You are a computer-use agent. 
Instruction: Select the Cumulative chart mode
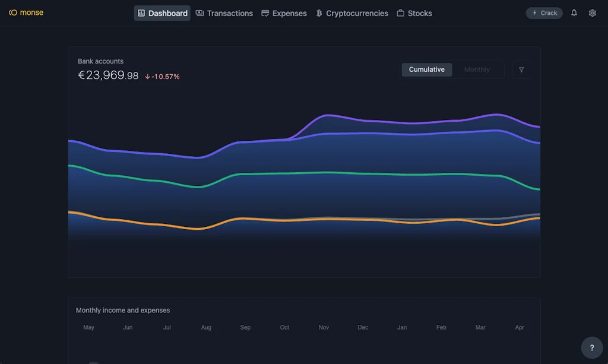[426, 69]
